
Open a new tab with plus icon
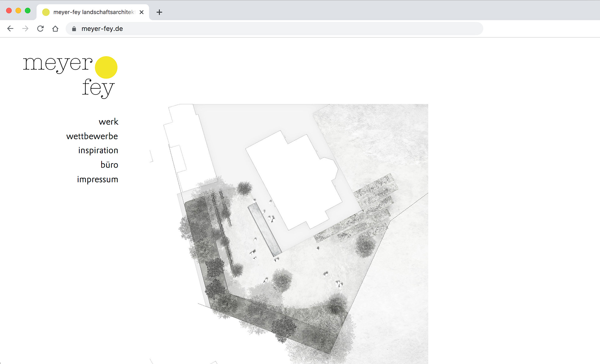pos(159,12)
